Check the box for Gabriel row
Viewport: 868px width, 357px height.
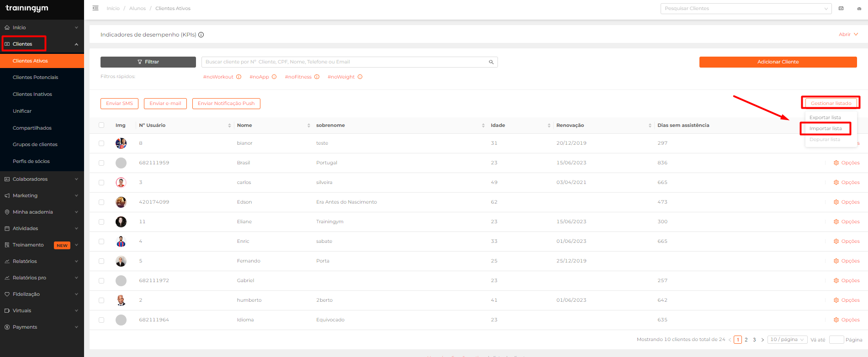101,281
